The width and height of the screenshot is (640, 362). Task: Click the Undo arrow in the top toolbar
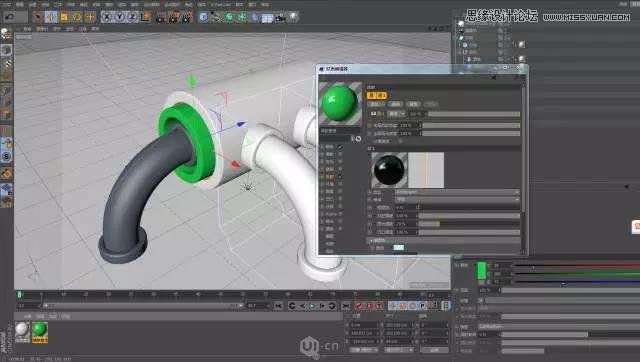(10, 17)
